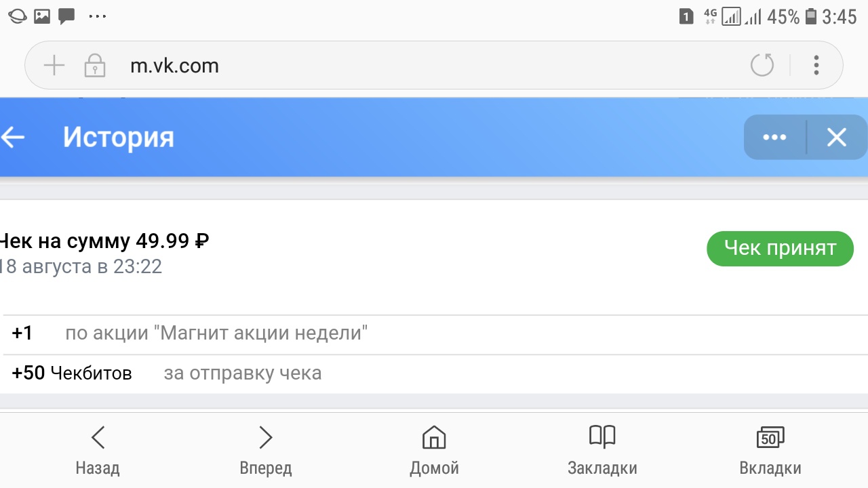The width and height of the screenshot is (868, 488).
Task: Tap the gallery notification icon
Action: click(42, 16)
